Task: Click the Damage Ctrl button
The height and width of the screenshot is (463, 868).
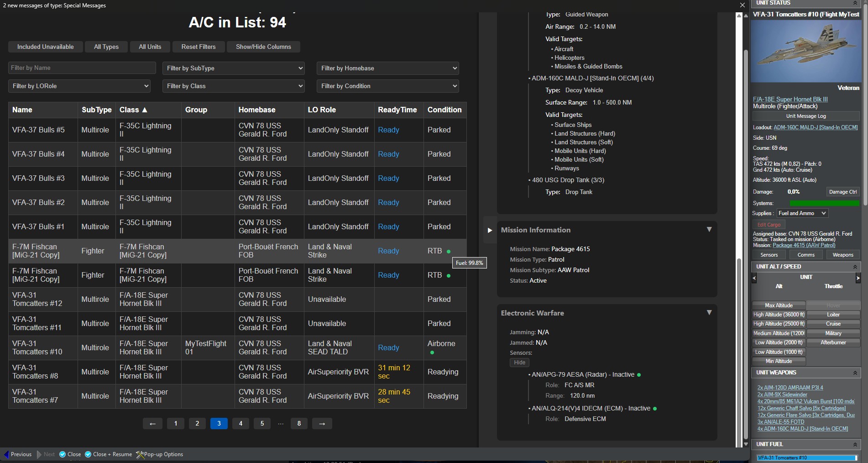Action: pos(842,192)
